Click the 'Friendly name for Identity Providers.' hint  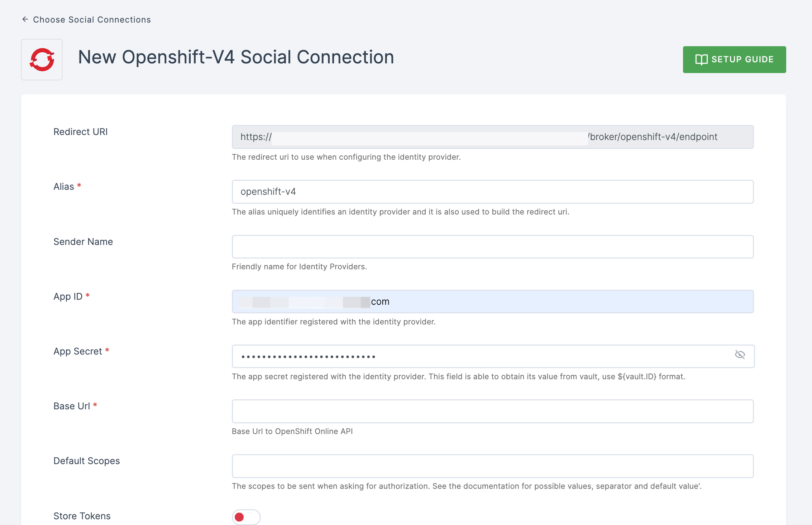[299, 266]
